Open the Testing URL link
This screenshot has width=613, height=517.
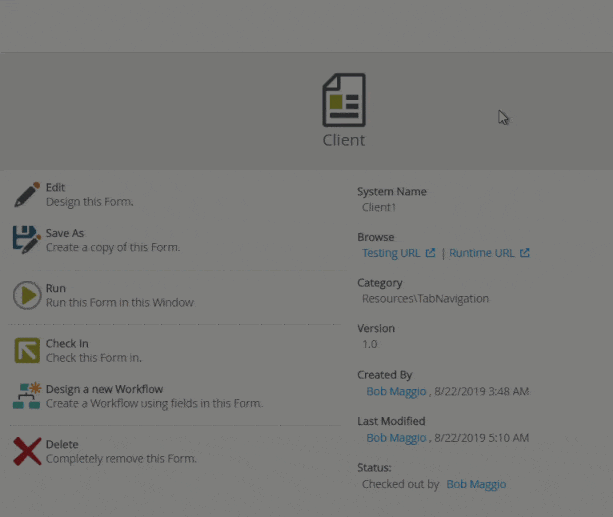[x=391, y=253]
